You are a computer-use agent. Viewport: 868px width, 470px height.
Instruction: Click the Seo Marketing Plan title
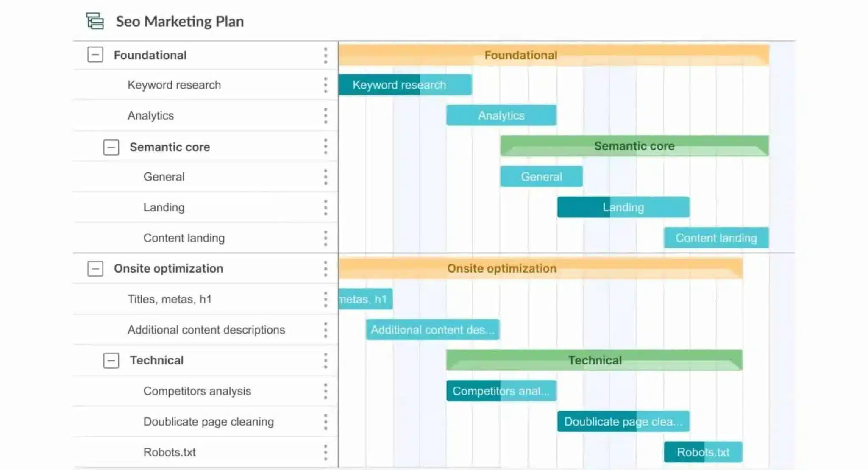tap(180, 21)
